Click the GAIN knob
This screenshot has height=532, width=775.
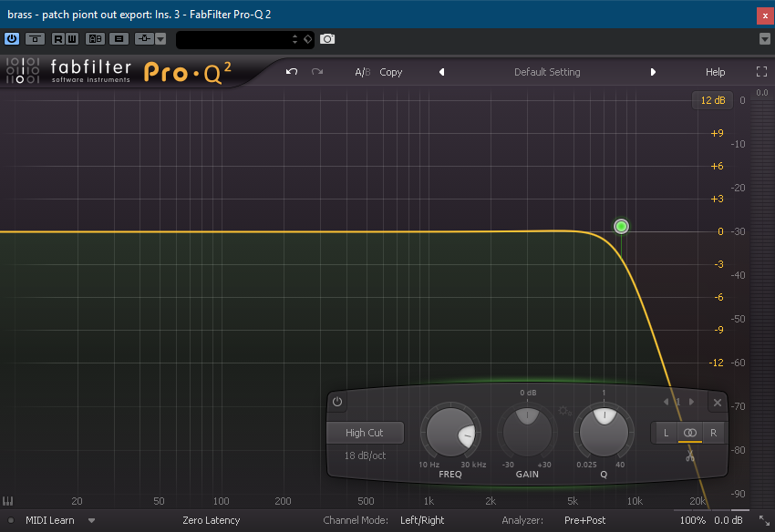pyautogui.click(x=527, y=433)
